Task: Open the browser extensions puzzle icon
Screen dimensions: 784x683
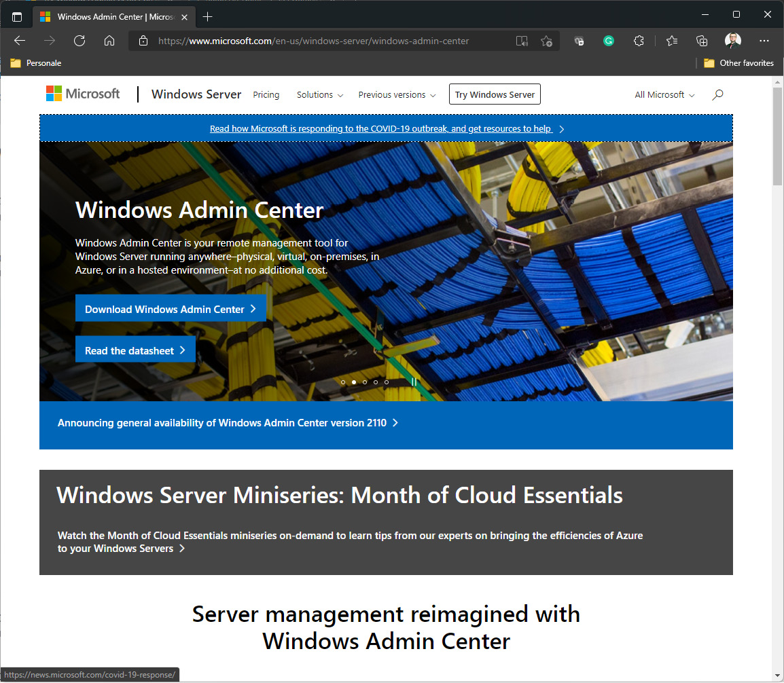Action: pos(639,41)
